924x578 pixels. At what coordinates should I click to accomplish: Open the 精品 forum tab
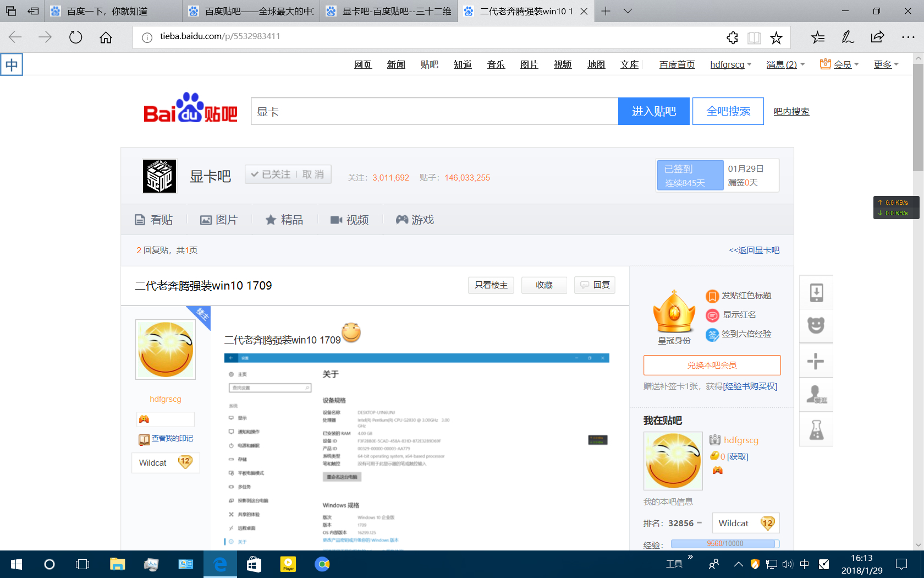click(284, 220)
